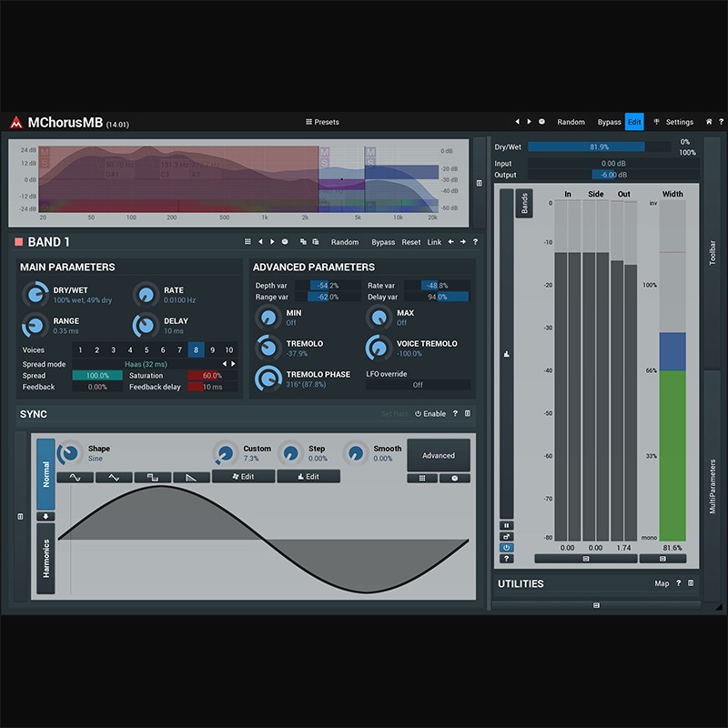Screen dimensions: 728x728
Task: Click the Output -6.00 dB field
Action: coord(613,175)
